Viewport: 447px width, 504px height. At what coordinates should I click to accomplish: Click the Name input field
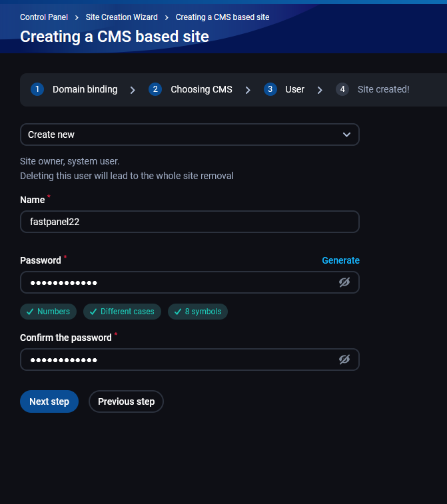190,222
